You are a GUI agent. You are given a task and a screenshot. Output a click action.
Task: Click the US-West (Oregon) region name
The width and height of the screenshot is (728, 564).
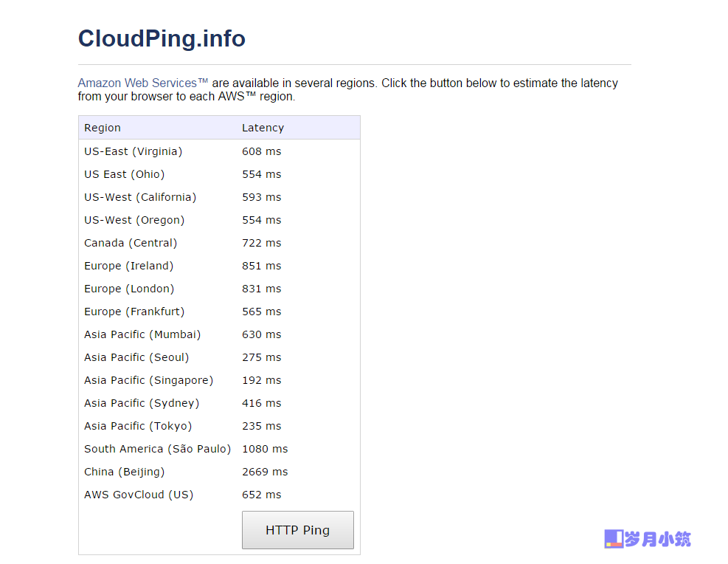(134, 220)
